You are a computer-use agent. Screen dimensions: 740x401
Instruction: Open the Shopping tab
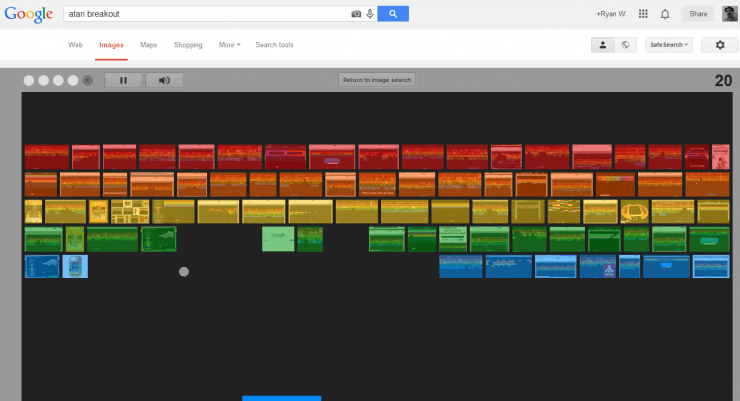pyautogui.click(x=188, y=45)
